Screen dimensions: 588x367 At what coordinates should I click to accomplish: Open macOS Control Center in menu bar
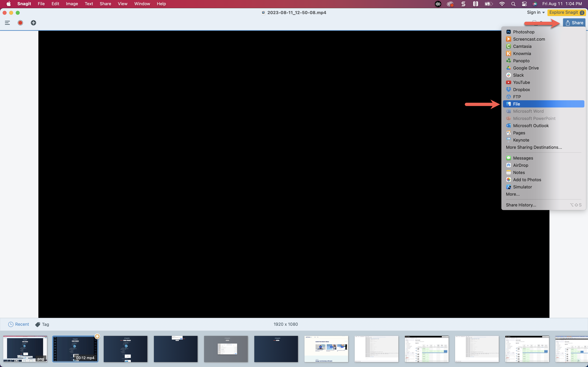pyautogui.click(x=524, y=4)
